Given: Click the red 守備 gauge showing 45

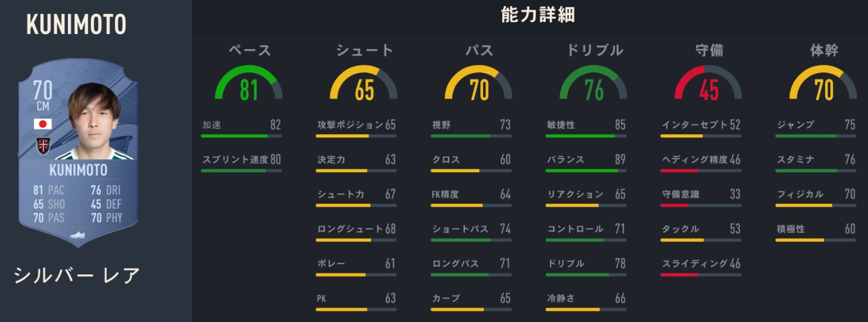Looking at the screenshot, I should (708, 85).
